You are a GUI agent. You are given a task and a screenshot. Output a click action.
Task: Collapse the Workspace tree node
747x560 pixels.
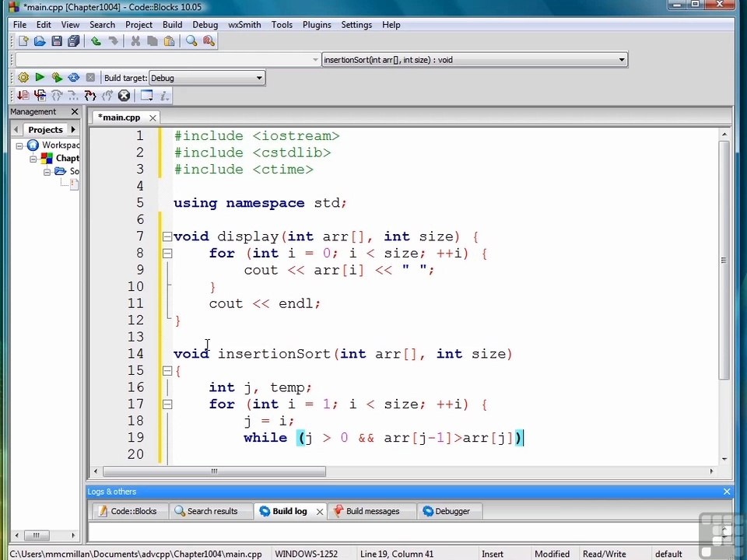coord(19,145)
